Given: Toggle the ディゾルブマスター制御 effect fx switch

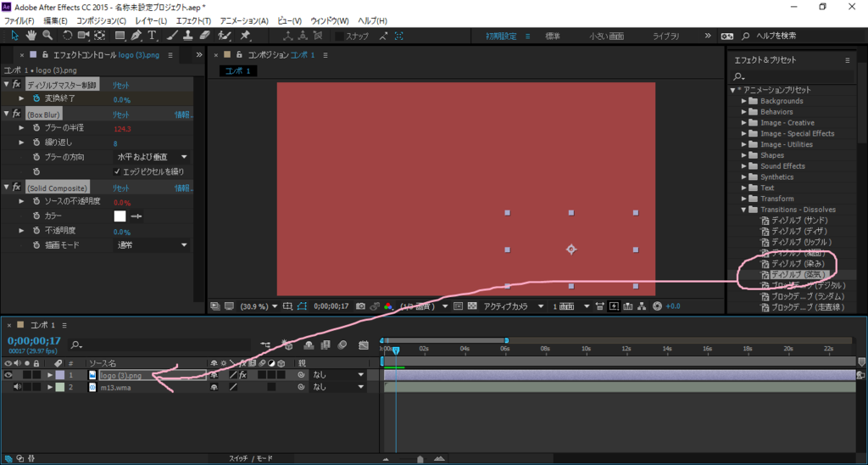Looking at the screenshot, I should point(17,85).
